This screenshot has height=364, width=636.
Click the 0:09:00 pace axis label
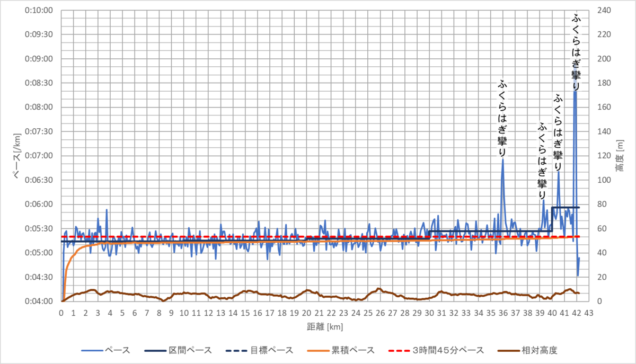click(40, 59)
